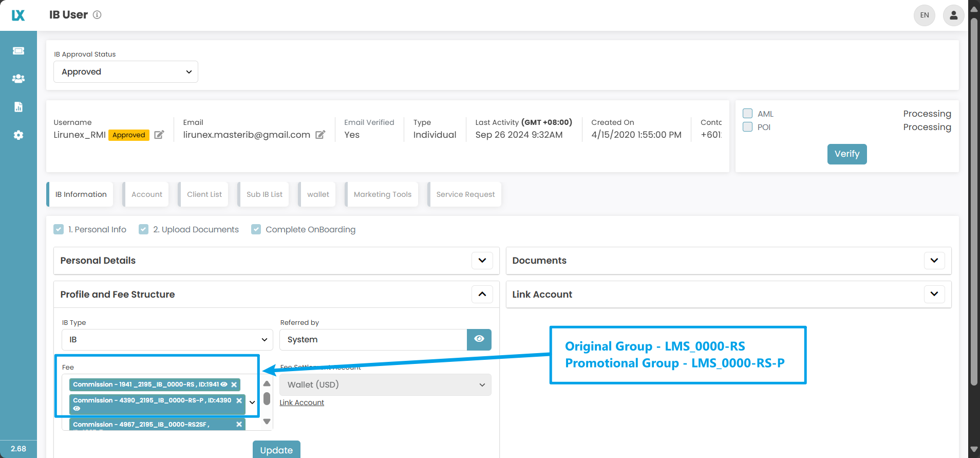
Task: Click the edit icon beside email address
Action: point(320,135)
